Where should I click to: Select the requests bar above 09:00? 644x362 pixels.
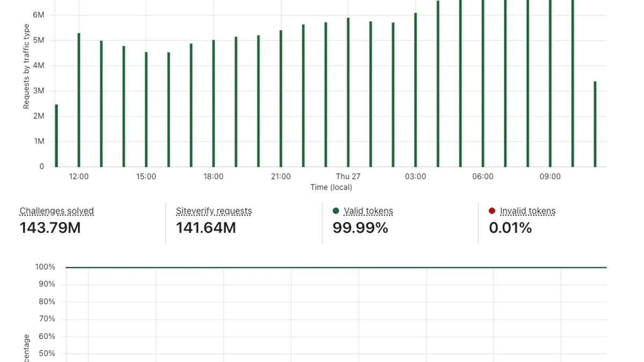point(550,83)
